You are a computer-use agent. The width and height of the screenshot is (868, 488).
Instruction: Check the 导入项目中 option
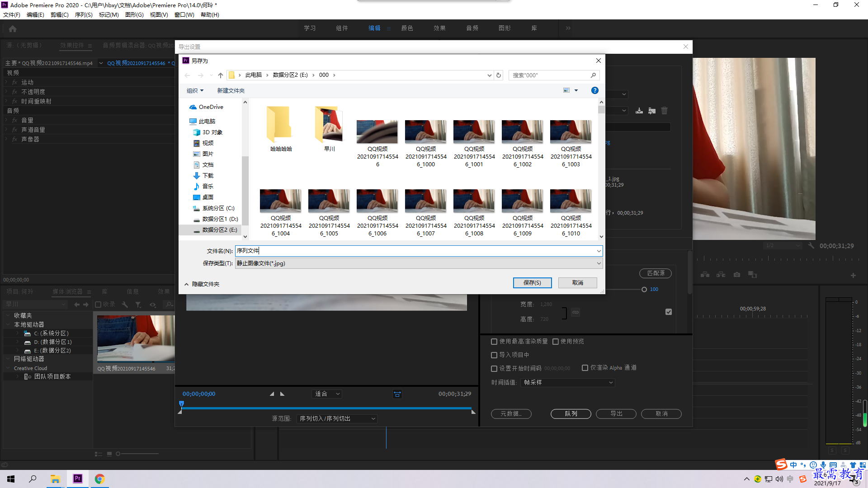coord(494,355)
